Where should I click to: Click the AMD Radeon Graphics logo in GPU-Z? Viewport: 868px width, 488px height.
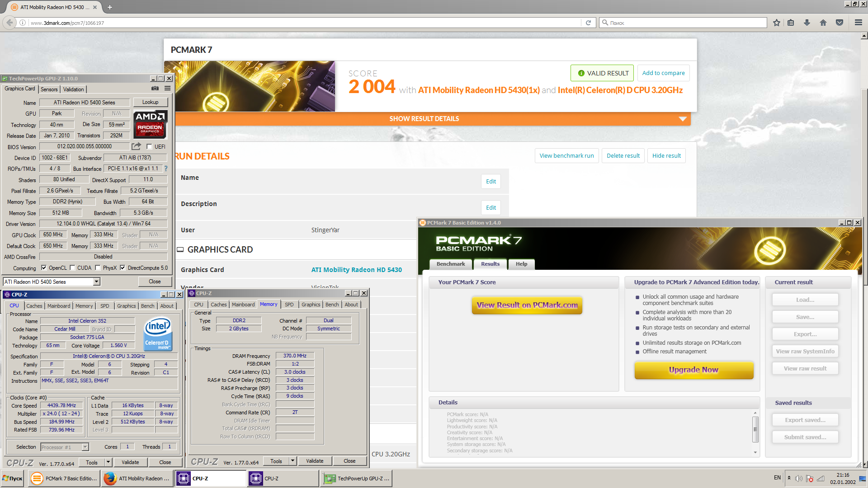tap(151, 124)
